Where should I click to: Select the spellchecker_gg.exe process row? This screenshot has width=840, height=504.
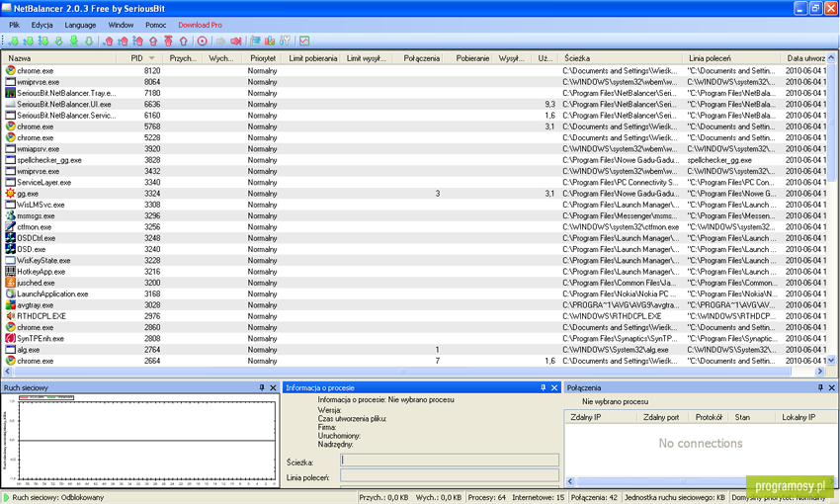coord(415,160)
